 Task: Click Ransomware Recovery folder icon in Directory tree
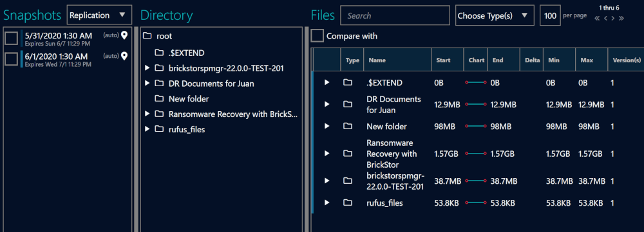point(159,114)
